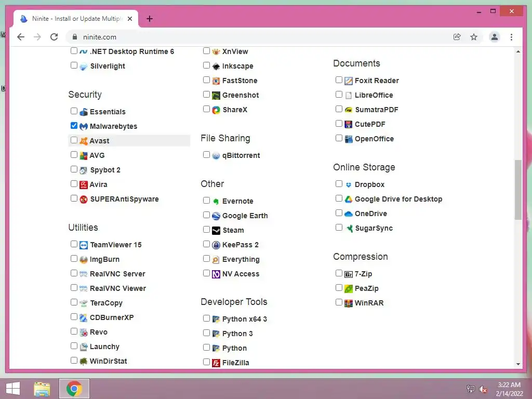Click the XnView label
This screenshot has height=399, width=532.
point(235,51)
